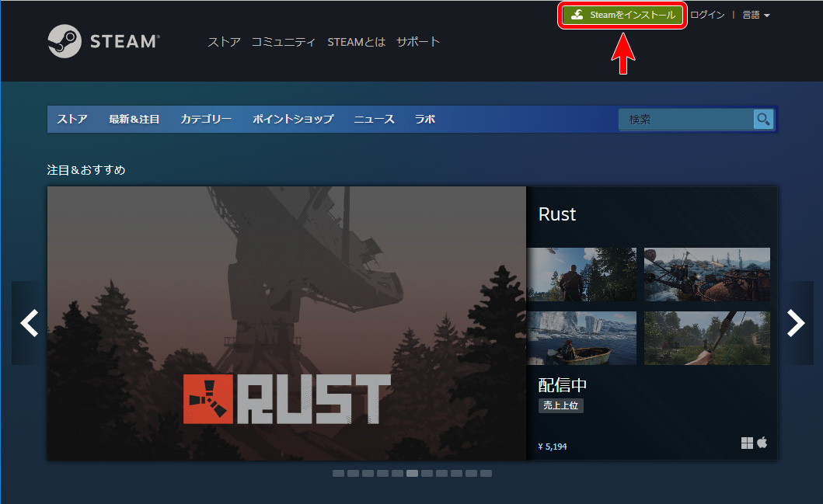Open the ラボ tab
This screenshot has width=823, height=504.
point(425,119)
